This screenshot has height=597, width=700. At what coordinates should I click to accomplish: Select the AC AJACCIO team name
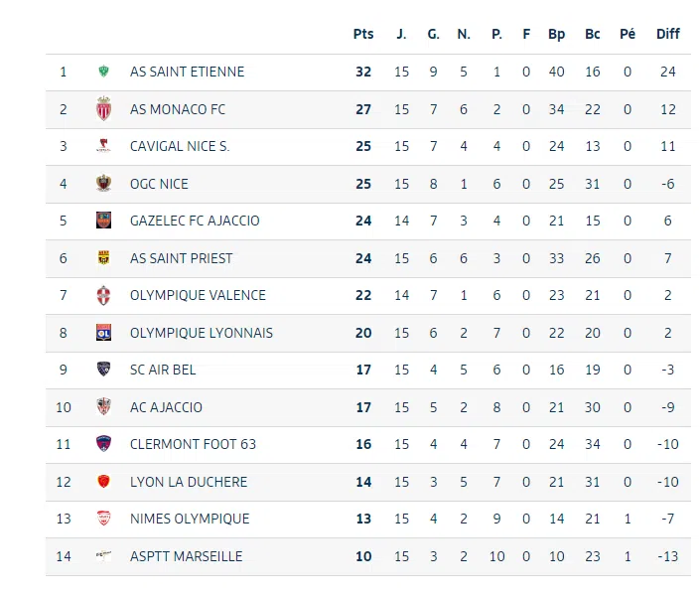(x=166, y=407)
